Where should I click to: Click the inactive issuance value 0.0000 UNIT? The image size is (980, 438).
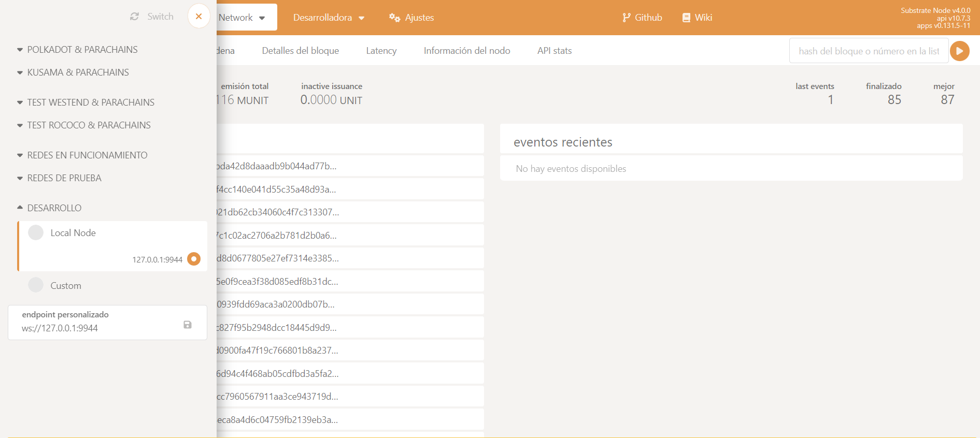click(x=331, y=100)
